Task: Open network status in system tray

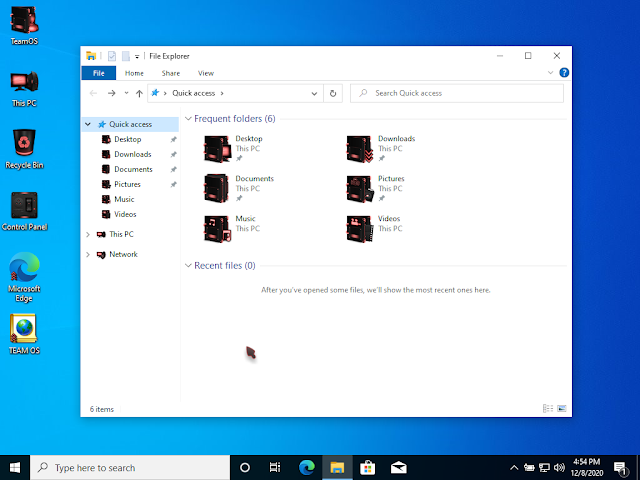Action: coord(544,467)
